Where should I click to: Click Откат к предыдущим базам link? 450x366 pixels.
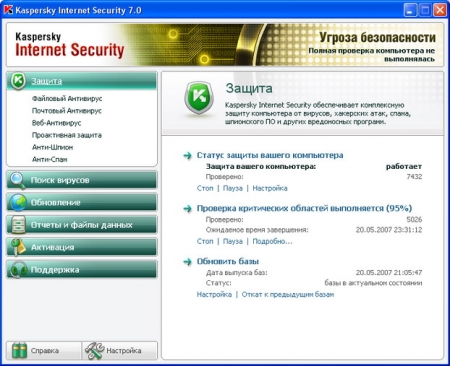pyautogui.click(x=288, y=295)
